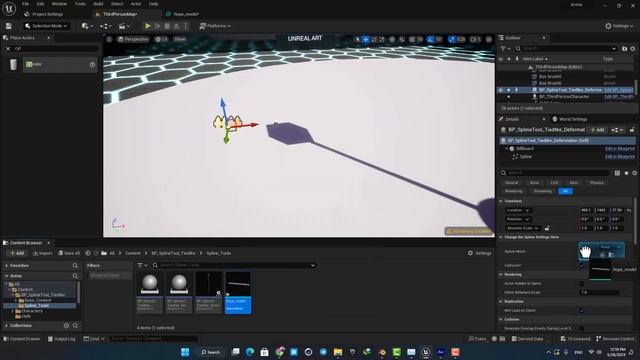Collapse the Transform section

501,201
